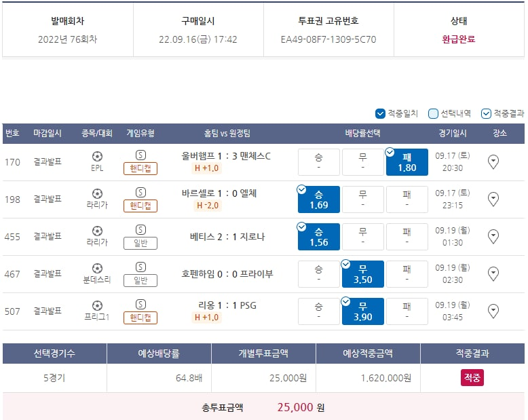Click the 핸디캡 tag for game 170
Viewport: 528px width, 420px height.
tap(140, 169)
